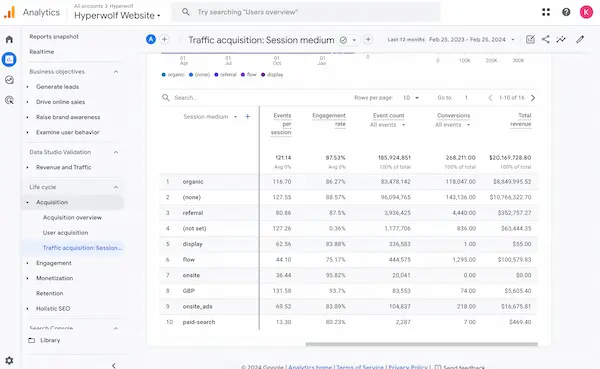This screenshot has height=369, width=600.
Task: Click the Go to page number field
Action: tap(466, 98)
